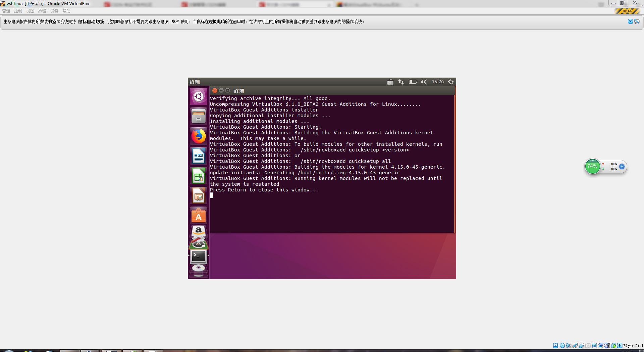Click the blue plus button on speed widget
Viewport: 644px width, 352px height.
coord(622,167)
